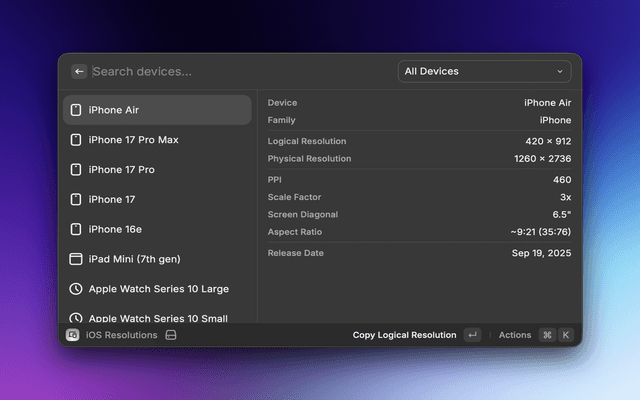Image resolution: width=640 pixels, height=400 pixels.
Task: Click the Command key symbol in footer
Action: point(547,335)
